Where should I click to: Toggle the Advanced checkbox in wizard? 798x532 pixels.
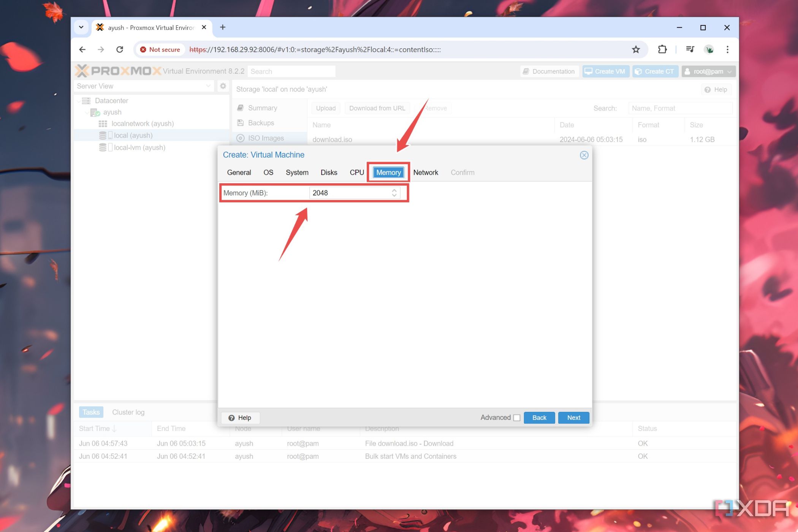[x=516, y=417]
